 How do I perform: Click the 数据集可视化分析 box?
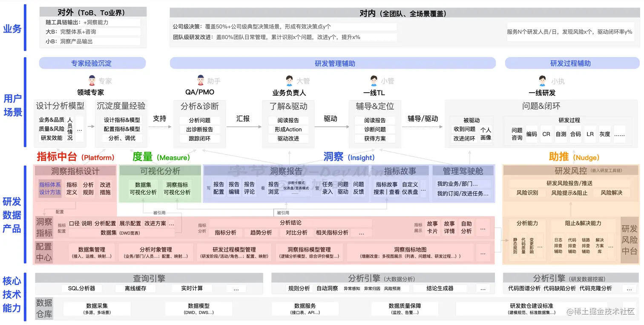(x=143, y=189)
